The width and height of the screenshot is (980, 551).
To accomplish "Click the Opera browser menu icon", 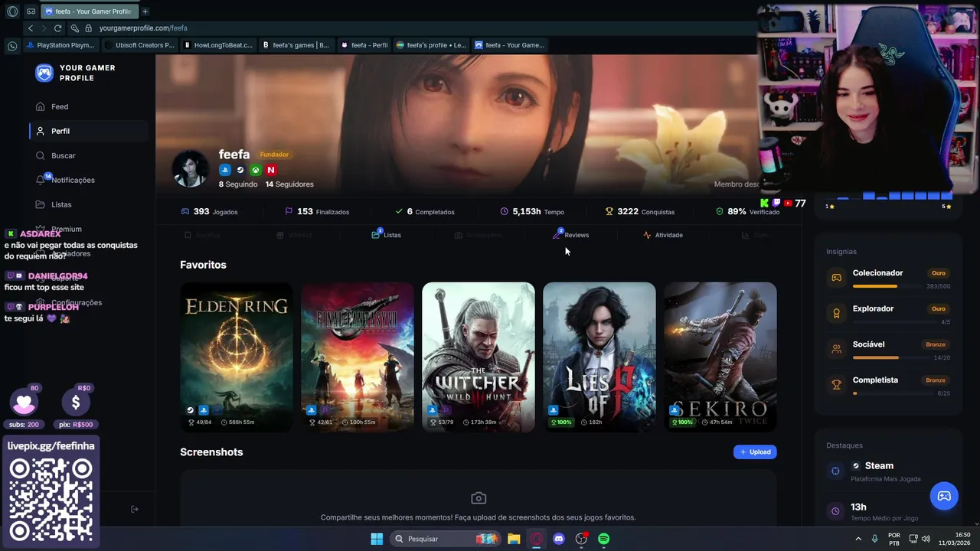I will 12,11.
